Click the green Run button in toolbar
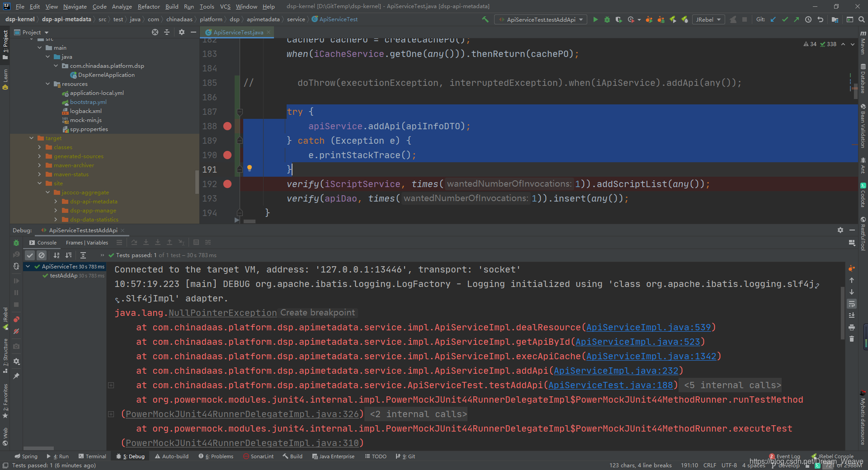The image size is (868, 470). [595, 19]
